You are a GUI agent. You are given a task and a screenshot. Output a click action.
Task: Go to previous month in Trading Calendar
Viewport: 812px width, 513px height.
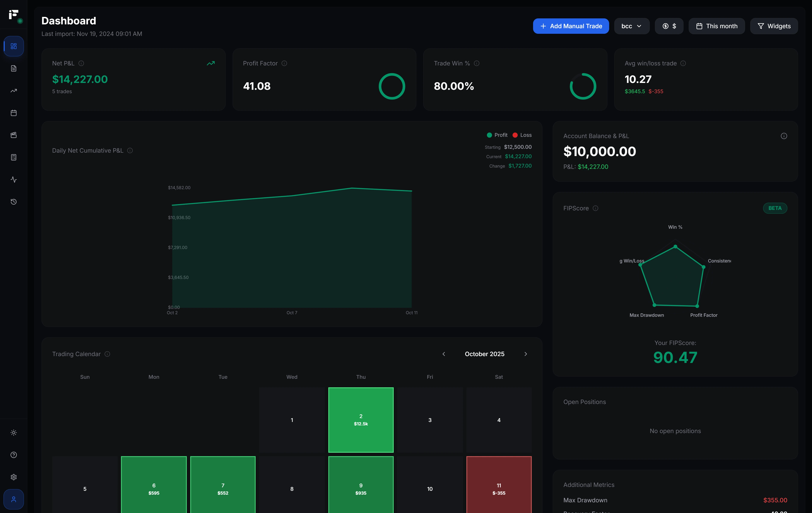tap(444, 354)
